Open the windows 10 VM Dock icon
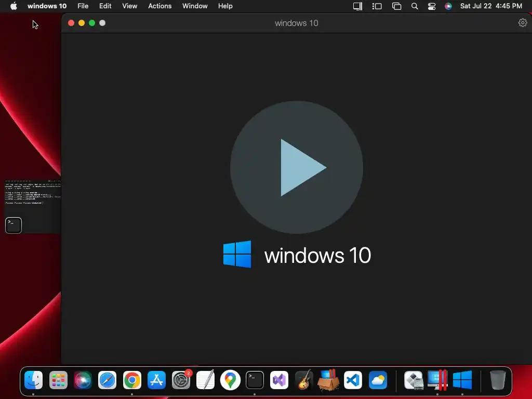The height and width of the screenshot is (399, 532). [462, 380]
